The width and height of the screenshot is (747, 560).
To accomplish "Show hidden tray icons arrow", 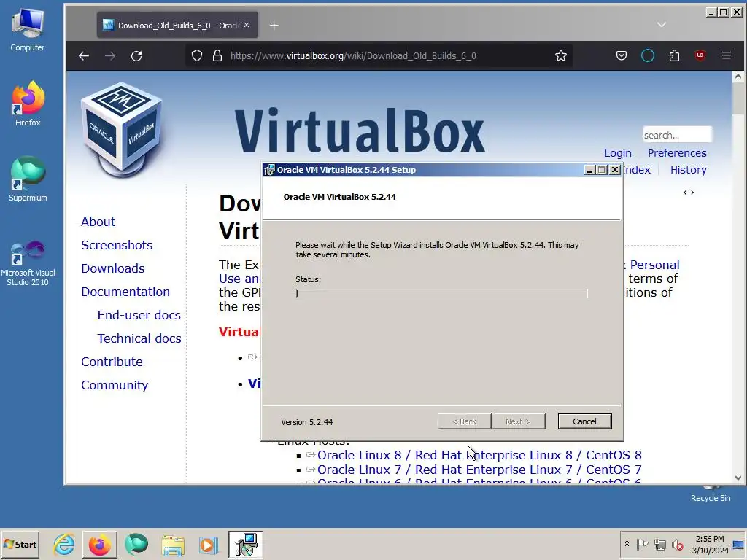I will click(x=627, y=544).
